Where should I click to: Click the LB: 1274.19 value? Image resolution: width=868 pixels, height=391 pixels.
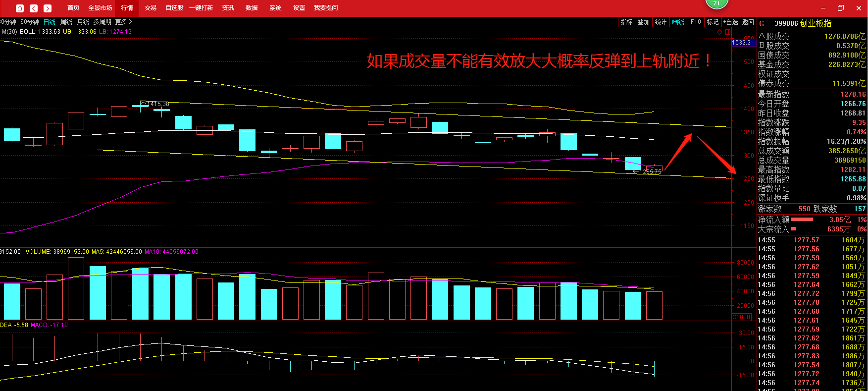(x=115, y=32)
